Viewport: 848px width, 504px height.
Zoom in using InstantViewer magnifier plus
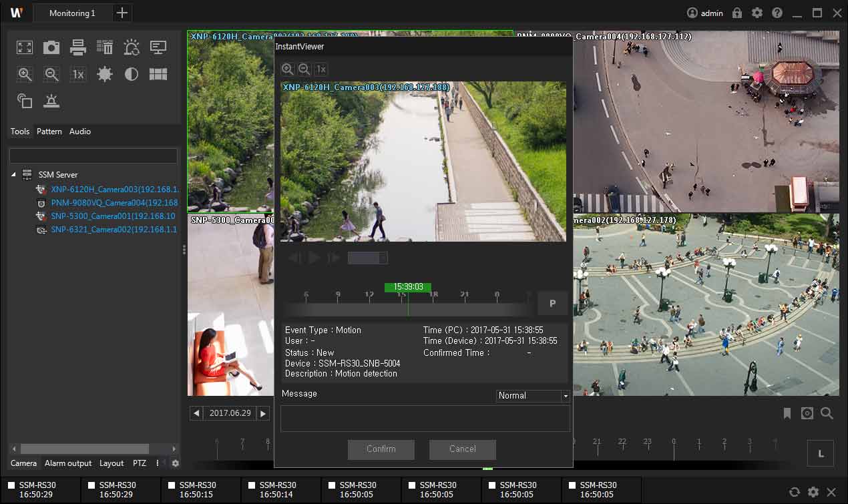tap(287, 69)
